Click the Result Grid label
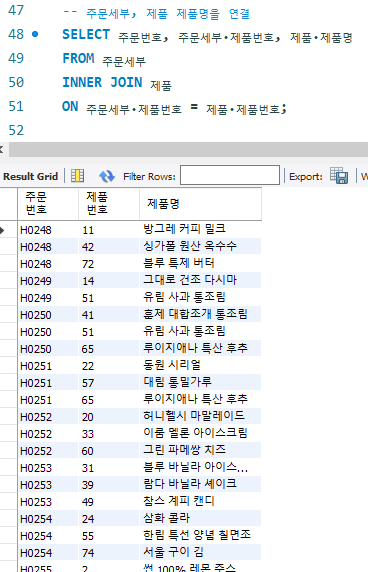This screenshot has height=572, width=368. [31, 177]
